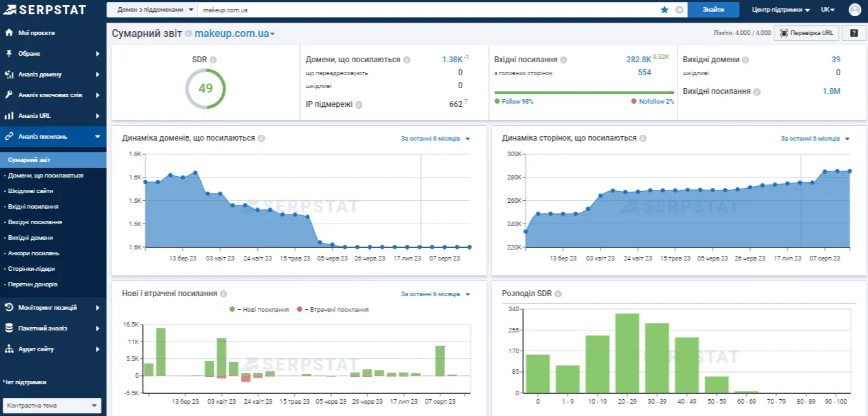Image resolution: width=868 pixels, height=416 pixels.
Task: Open the 282.8K incoming links value
Action: pos(638,60)
